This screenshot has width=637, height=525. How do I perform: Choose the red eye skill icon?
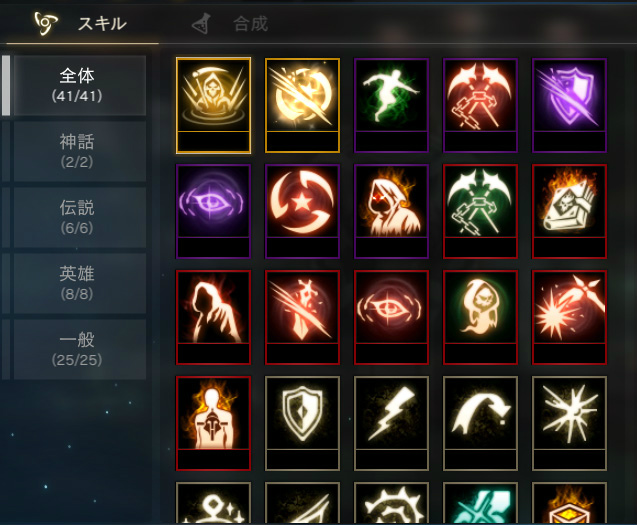tap(391, 317)
